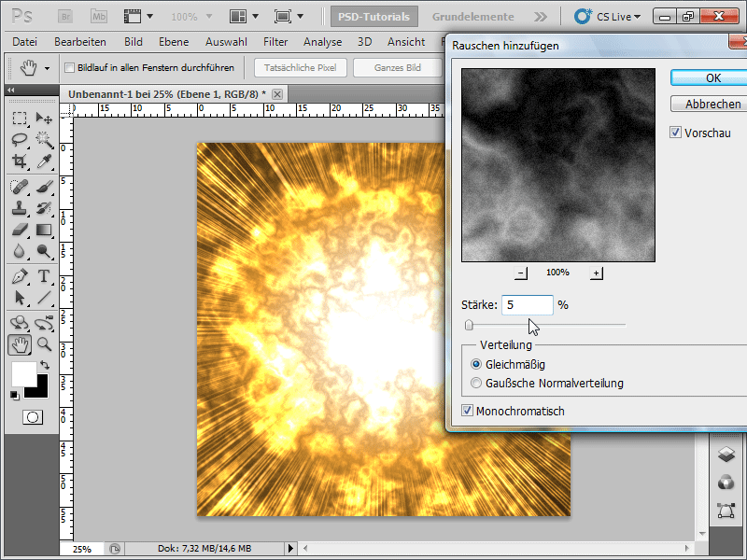Open the Layers panel icon
This screenshot has height=560, width=747.
click(x=726, y=454)
